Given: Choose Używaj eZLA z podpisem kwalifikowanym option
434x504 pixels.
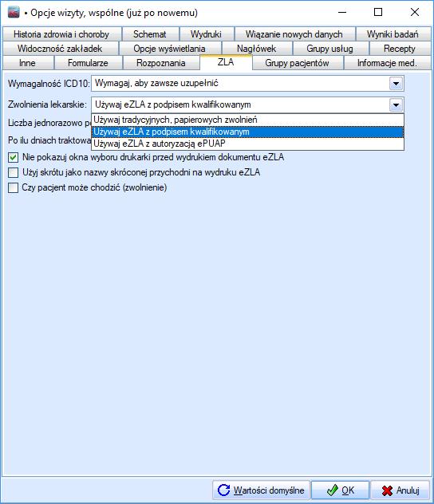Looking at the screenshot, I should click(x=247, y=132).
